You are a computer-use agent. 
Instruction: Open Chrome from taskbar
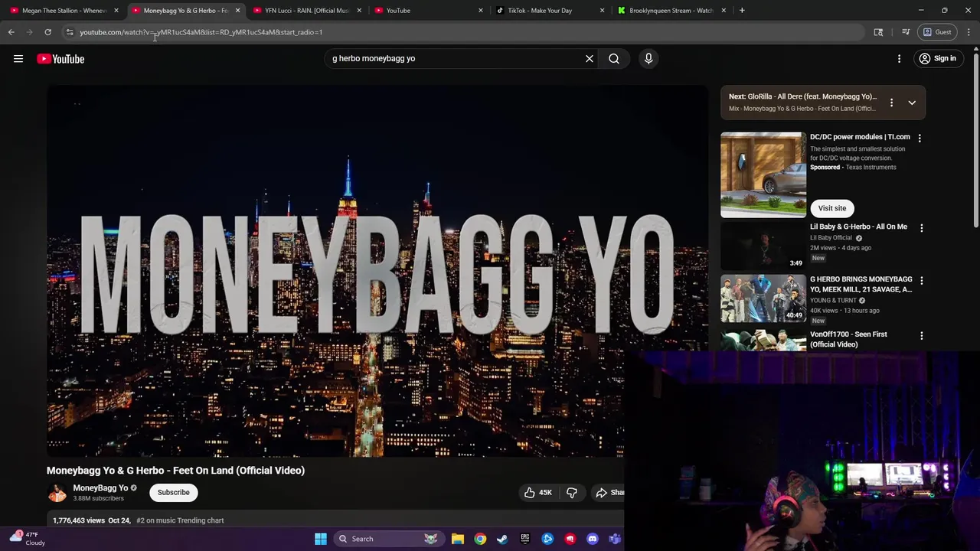[480, 539]
